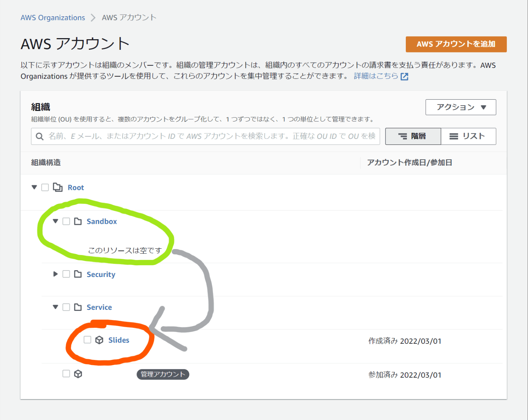Click the Root organization icon
This screenshot has height=420, width=528.
58,187
